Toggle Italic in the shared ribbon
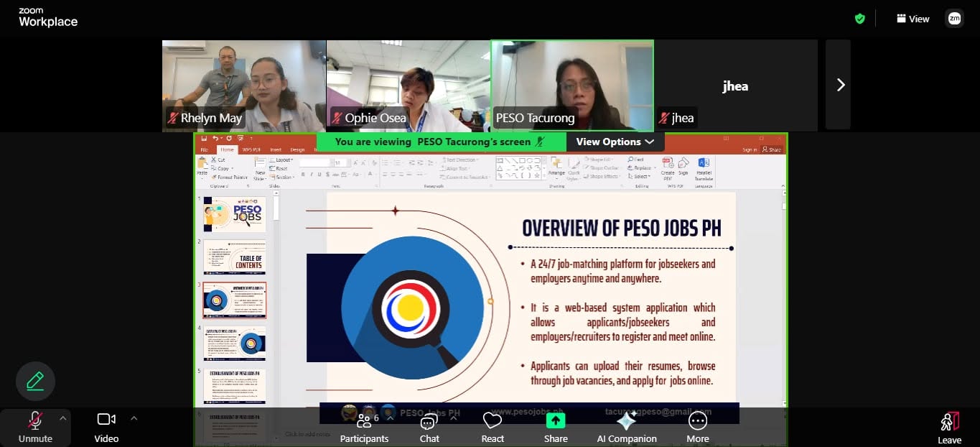 pyautogui.click(x=312, y=174)
